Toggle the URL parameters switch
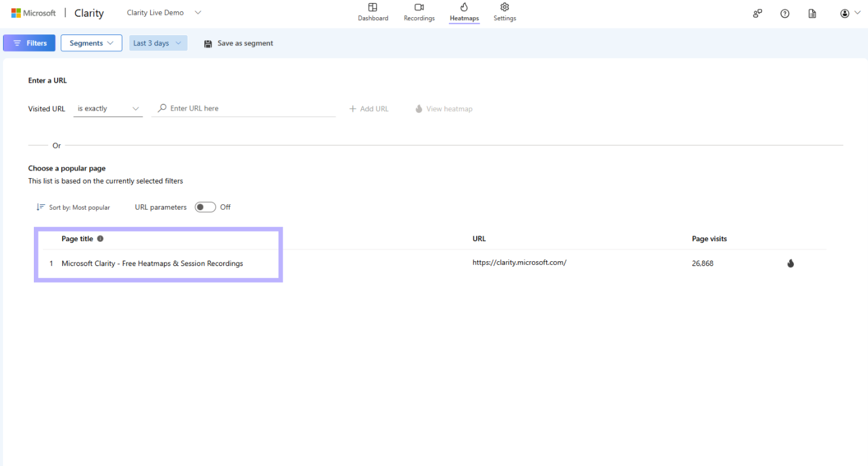 (205, 207)
